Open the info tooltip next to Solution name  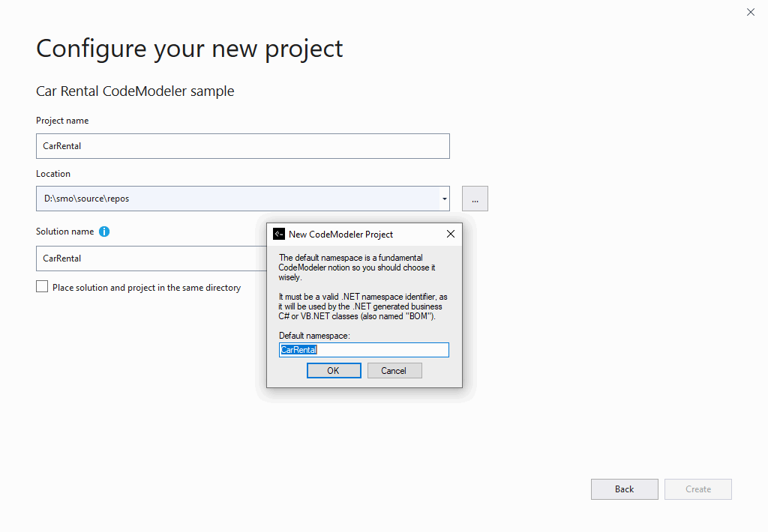coord(103,231)
